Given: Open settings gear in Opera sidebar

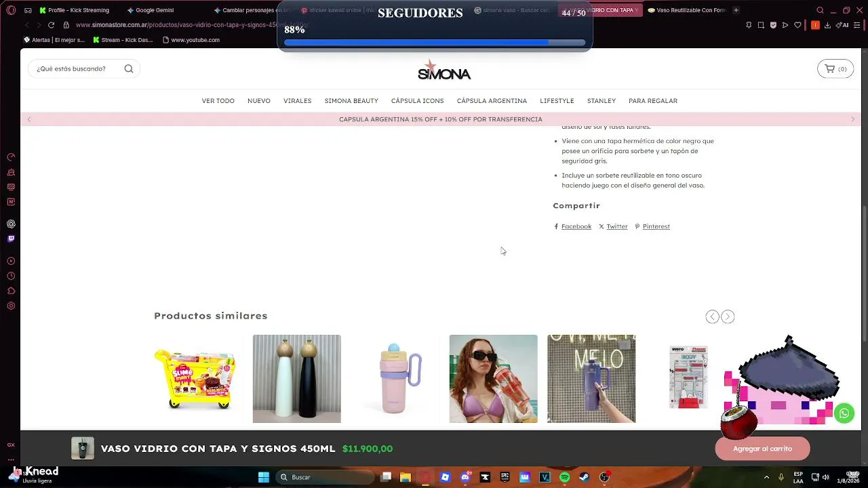Looking at the screenshot, I should tap(11, 306).
